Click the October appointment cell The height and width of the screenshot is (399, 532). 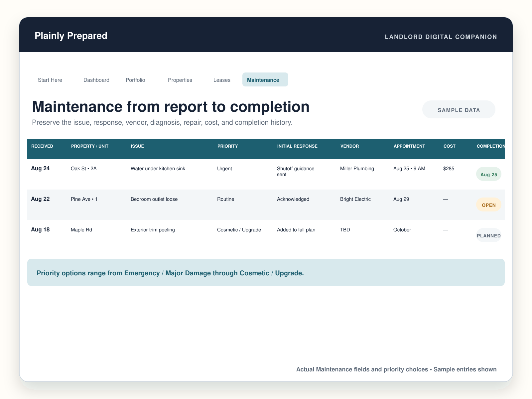[x=402, y=230]
